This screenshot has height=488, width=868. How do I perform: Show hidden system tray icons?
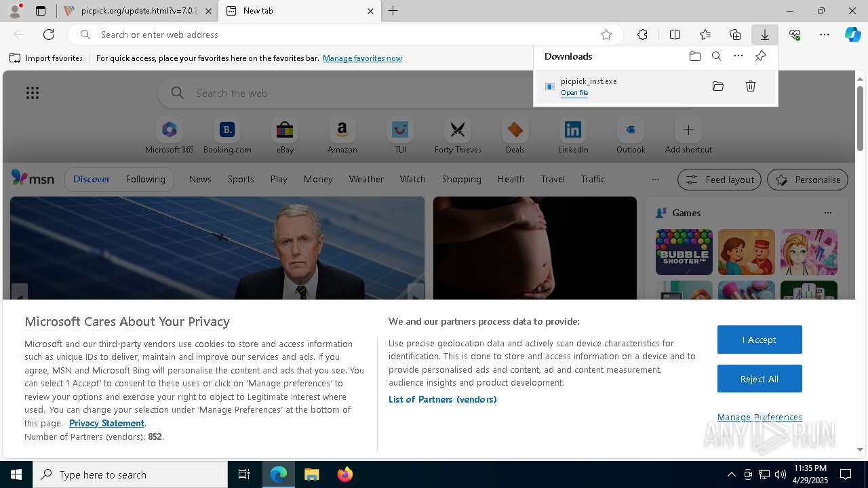click(731, 474)
